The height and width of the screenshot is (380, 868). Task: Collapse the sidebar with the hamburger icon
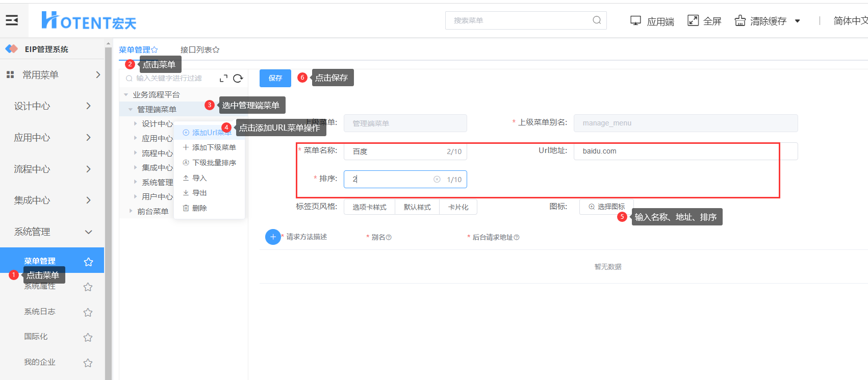pos(12,20)
